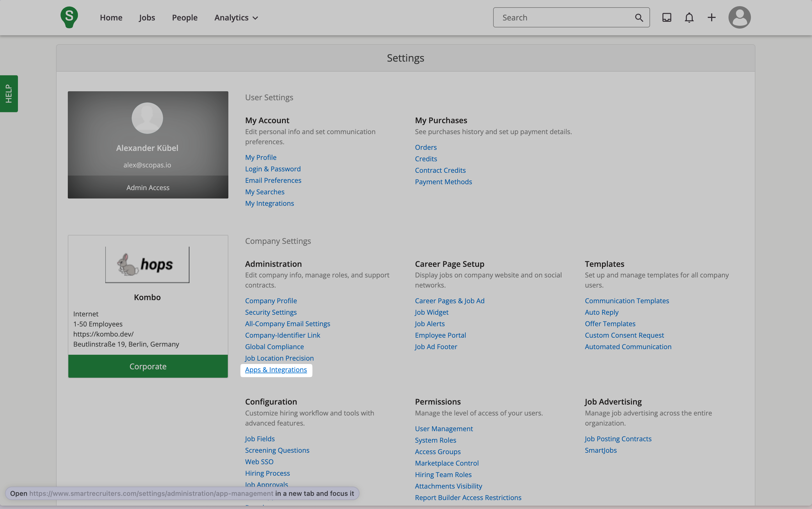The height and width of the screenshot is (509, 812).
Task: Expand the Analytics dropdown menu
Action: click(236, 18)
